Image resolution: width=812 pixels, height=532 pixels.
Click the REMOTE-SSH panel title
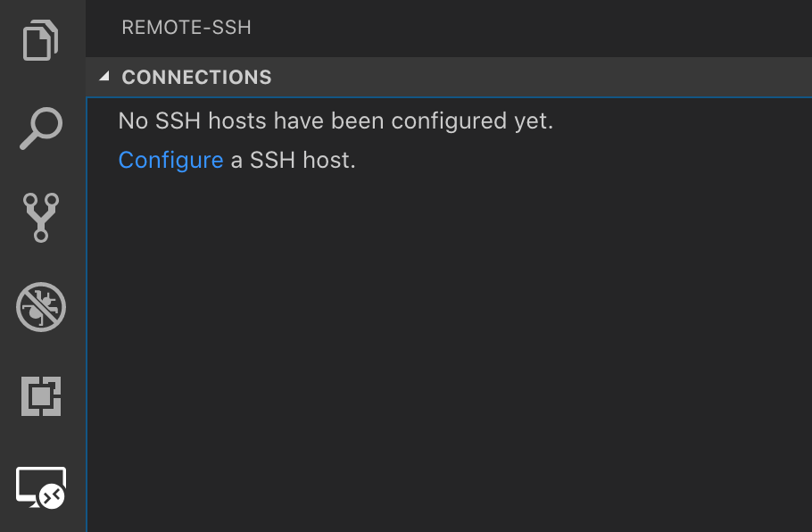click(x=186, y=28)
